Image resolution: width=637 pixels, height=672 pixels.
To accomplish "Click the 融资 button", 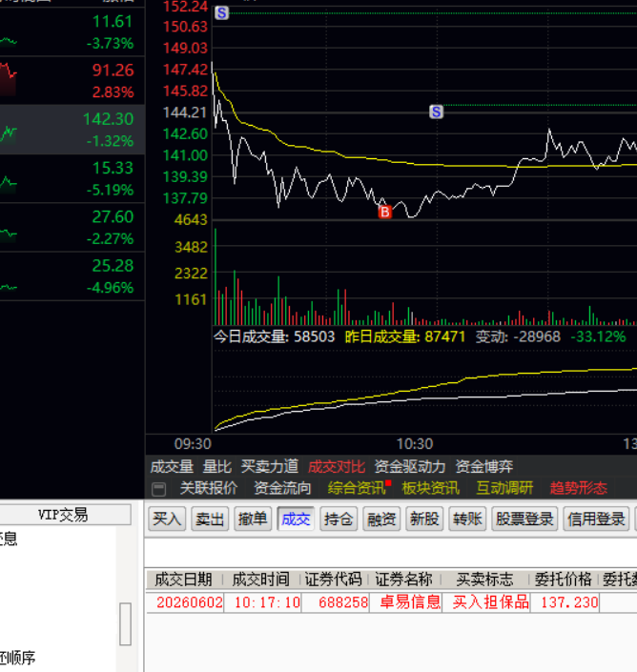I will [381, 519].
